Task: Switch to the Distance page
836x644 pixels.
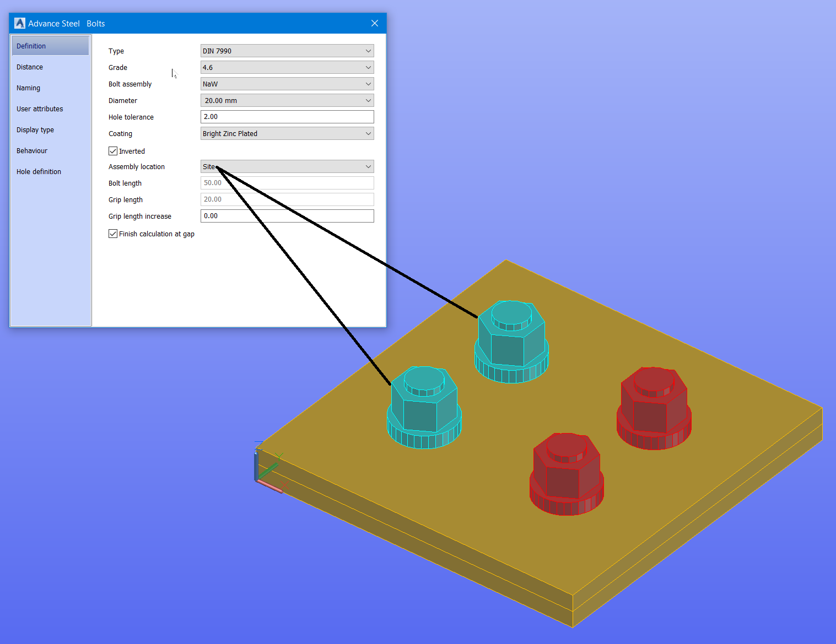Action: [29, 67]
